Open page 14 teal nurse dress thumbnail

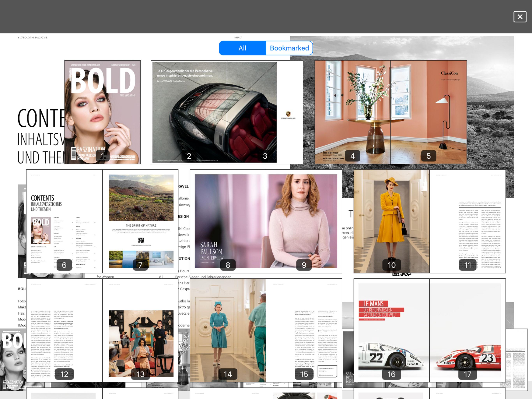tap(228, 330)
